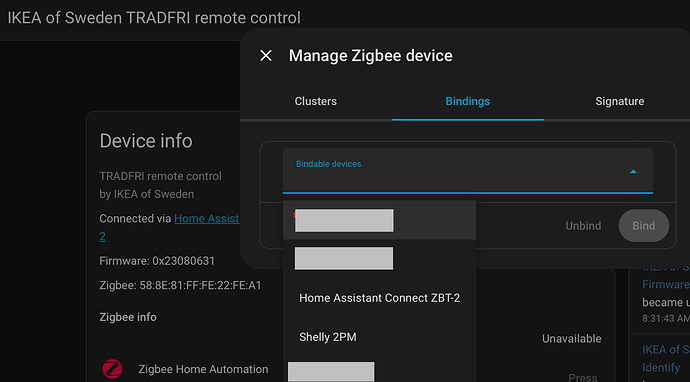The width and height of the screenshot is (690, 382).
Task: Click the Device info heading
Action: coord(146,141)
